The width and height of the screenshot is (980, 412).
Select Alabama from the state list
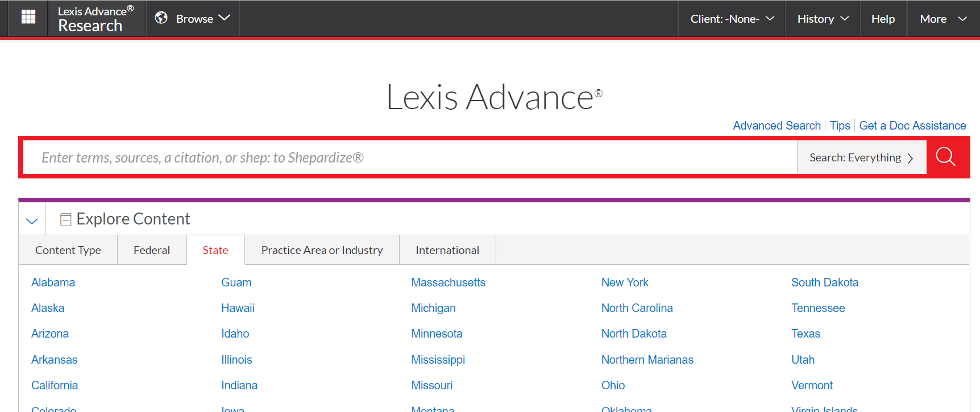coord(53,282)
